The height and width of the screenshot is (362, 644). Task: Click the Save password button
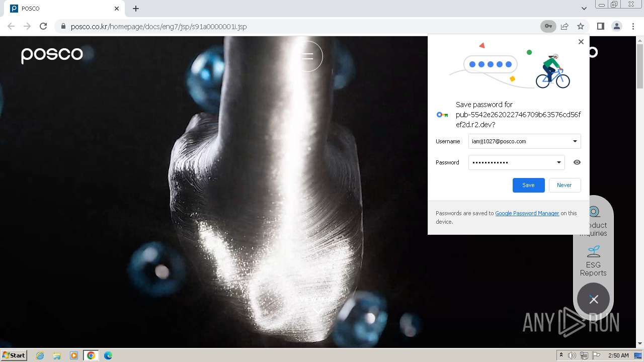click(528, 185)
